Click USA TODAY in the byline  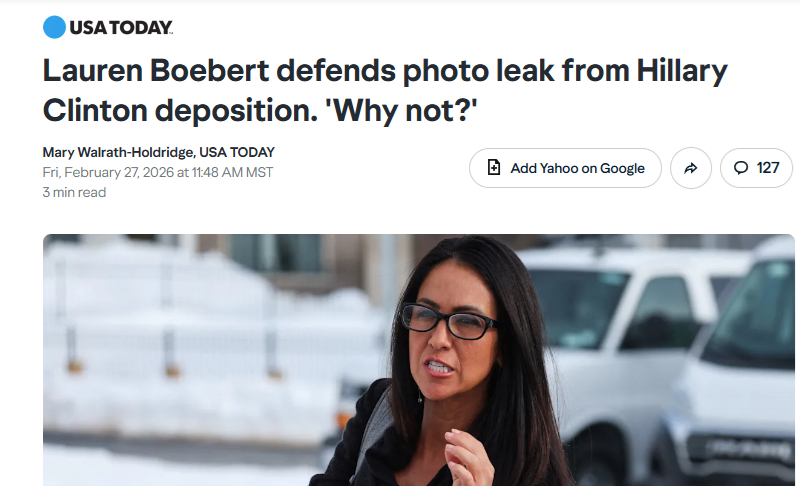click(237, 152)
